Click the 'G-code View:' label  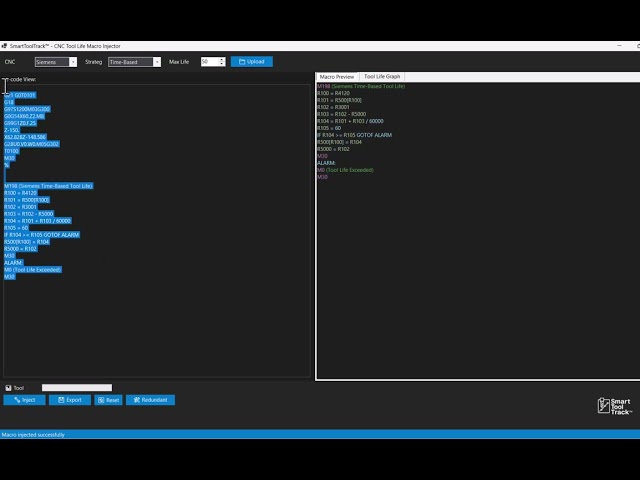(x=20, y=79)
